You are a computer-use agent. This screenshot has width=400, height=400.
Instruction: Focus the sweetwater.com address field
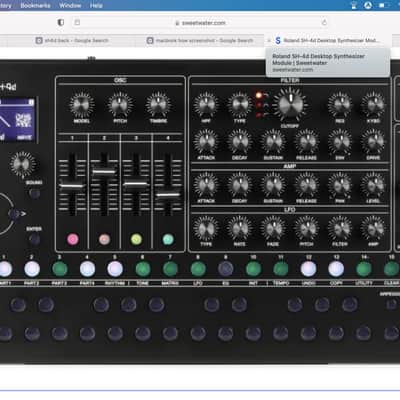pos(201,23)
